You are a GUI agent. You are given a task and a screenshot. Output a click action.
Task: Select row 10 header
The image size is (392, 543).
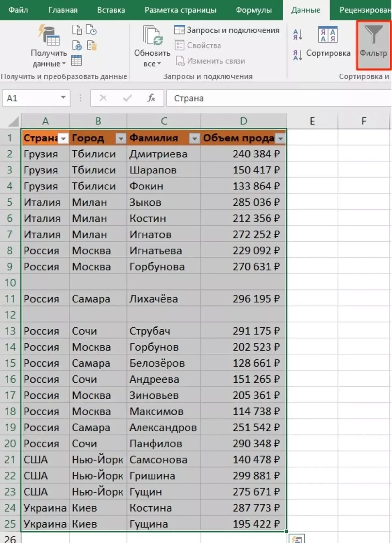coord(10,283)
